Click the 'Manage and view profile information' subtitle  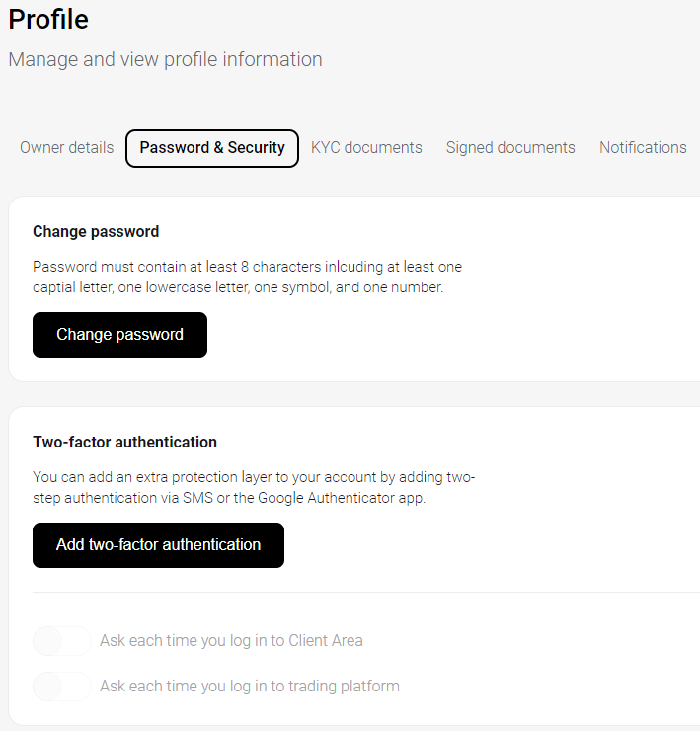pyautogui.click(x=166, y=59)
